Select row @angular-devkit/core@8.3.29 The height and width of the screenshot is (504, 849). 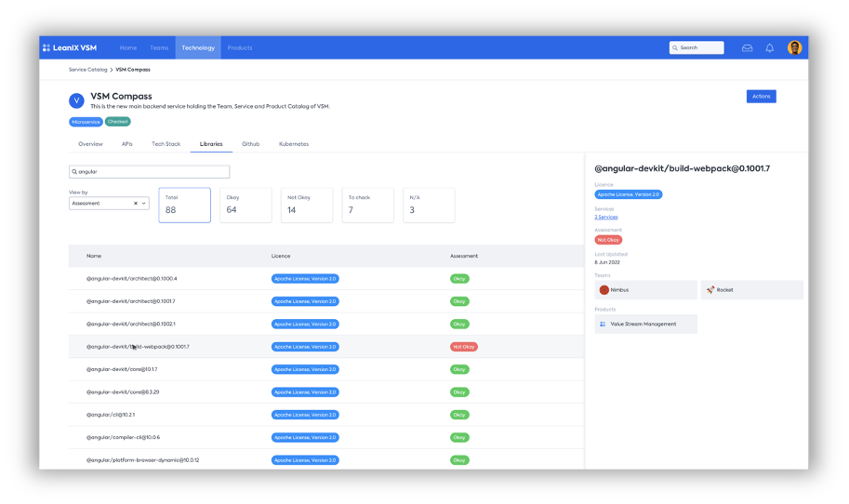tap(326, 391)
